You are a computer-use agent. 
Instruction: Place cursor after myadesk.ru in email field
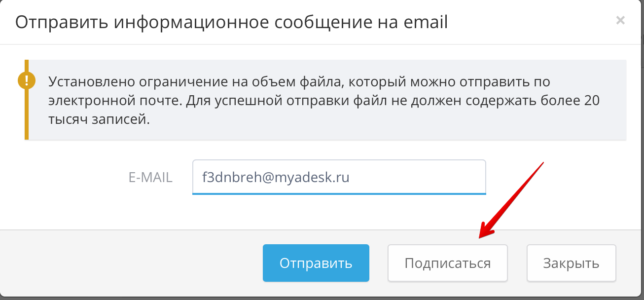[x=351, y=177]
